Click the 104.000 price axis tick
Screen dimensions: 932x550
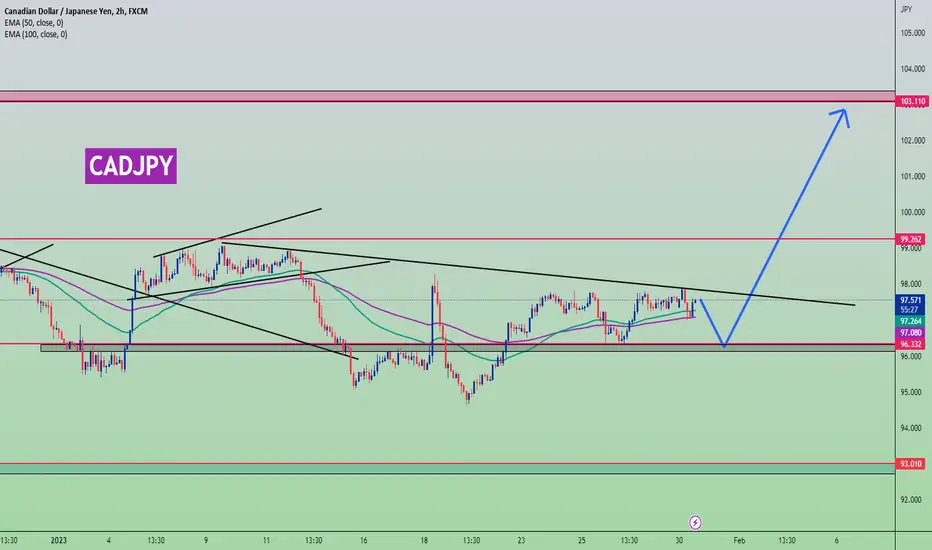click(912, 69)
